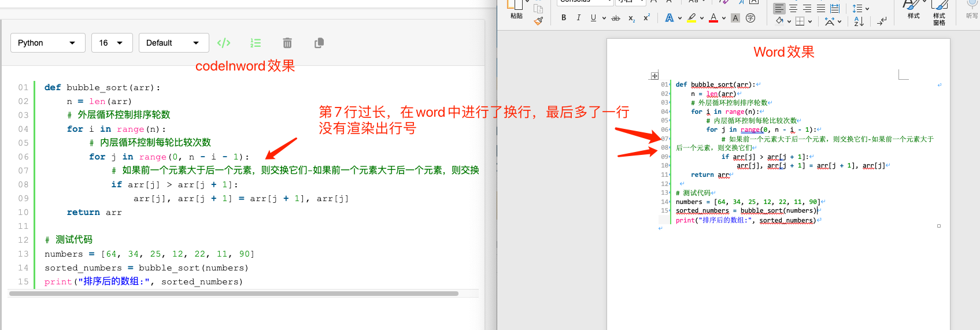Click the line numbers list icon

256,43
